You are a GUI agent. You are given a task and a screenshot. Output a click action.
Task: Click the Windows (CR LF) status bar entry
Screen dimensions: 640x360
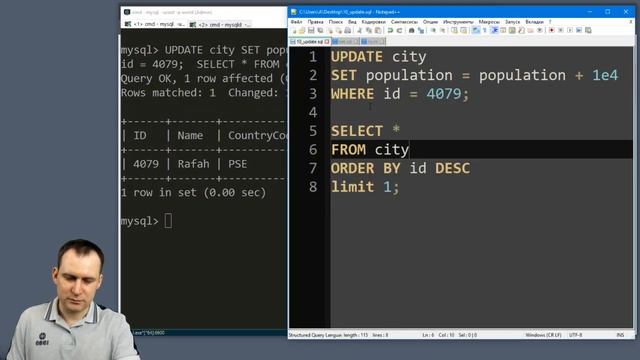[x=543, y=335]
